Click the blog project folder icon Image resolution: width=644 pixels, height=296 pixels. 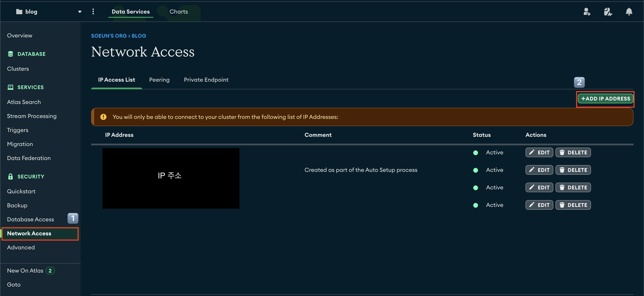pyautogui.click(x=19, y=12)
